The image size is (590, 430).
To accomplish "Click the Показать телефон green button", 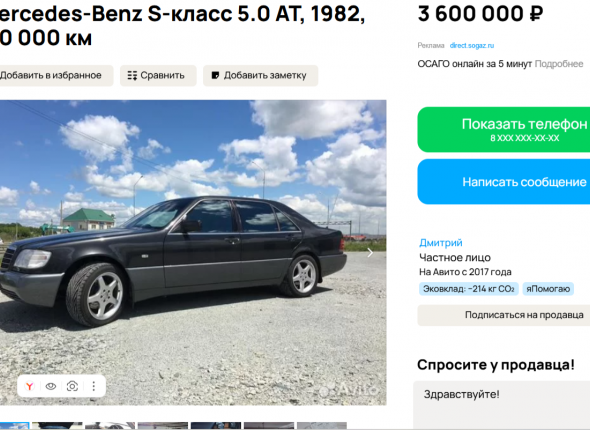I will click(x=504, y=130).
